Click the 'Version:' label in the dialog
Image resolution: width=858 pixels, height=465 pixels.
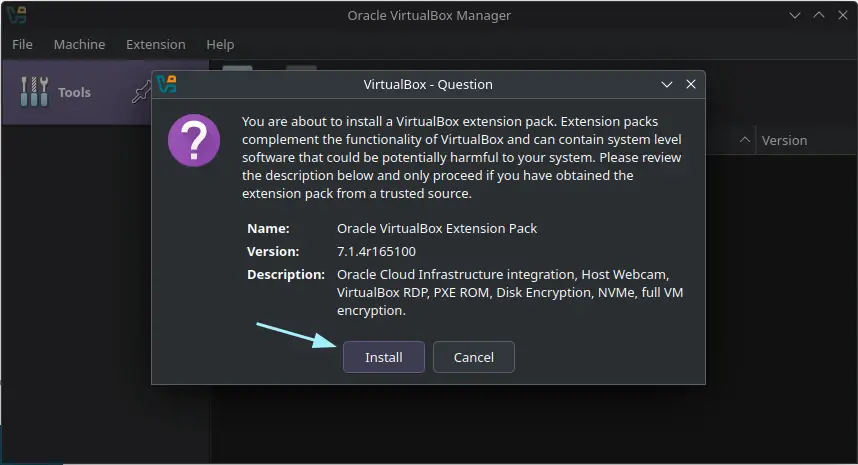273,251
